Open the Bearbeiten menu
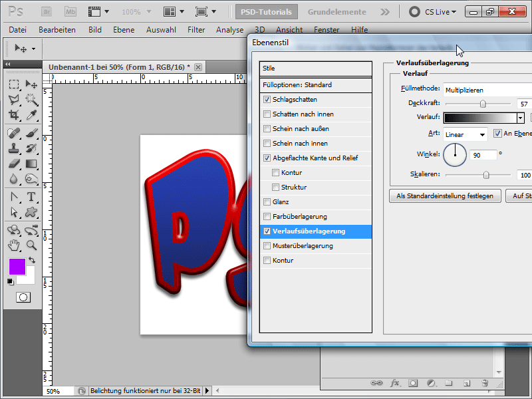The image size is (532, 399). click(x=57, y=30)
